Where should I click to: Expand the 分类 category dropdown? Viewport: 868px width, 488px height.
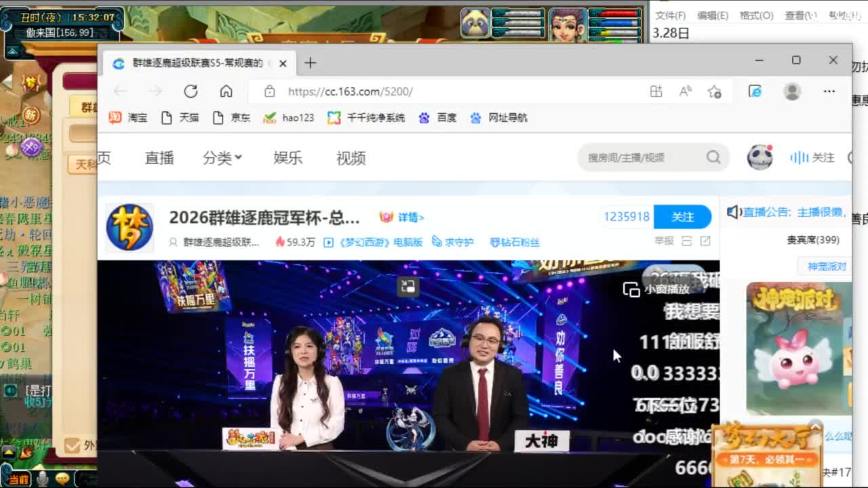(x=222, y=158)
